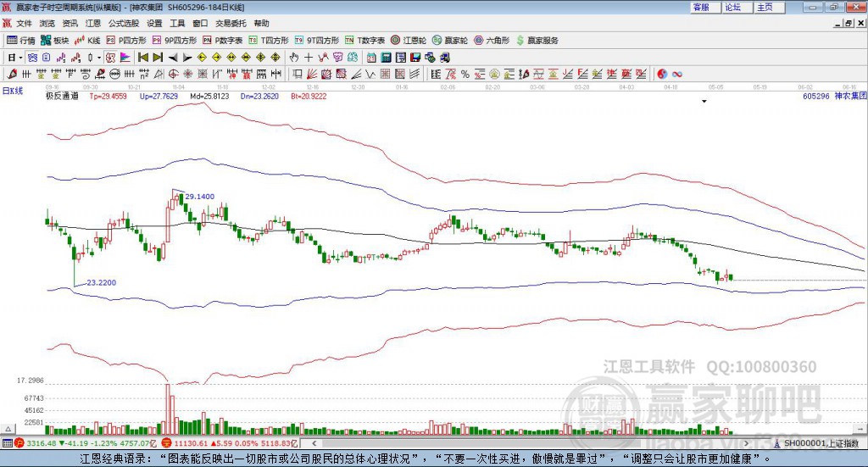Viewport: 868px width, 467px height.
Task: Select the red pencil drawing tool
Action: (12, 74)
